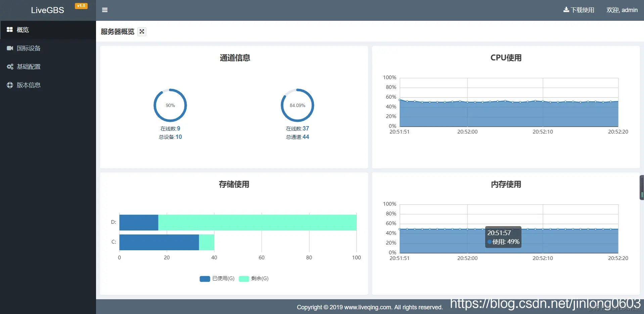Click the 基础配置 gears icon
This screenshot has height=314, width=644.
click(x=10, y=67)
